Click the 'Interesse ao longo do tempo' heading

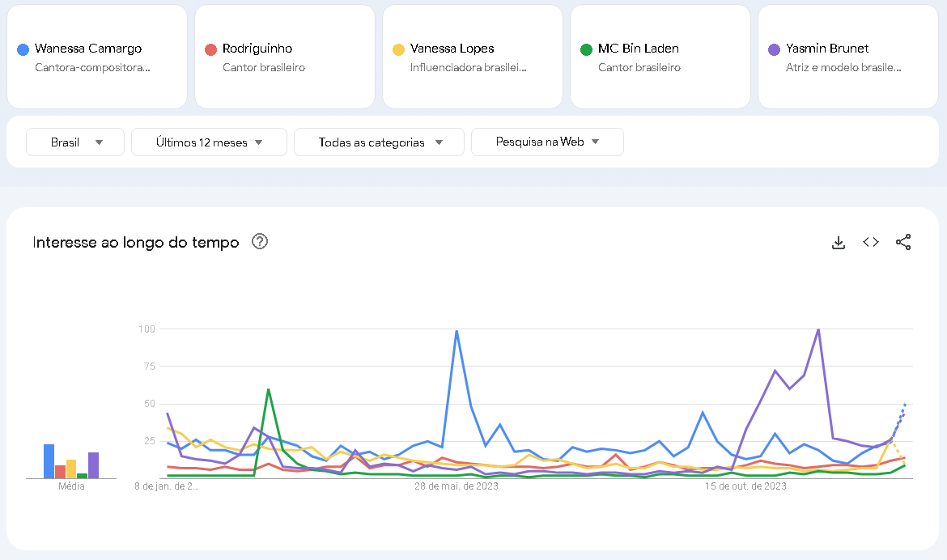[x=136, y=242]
